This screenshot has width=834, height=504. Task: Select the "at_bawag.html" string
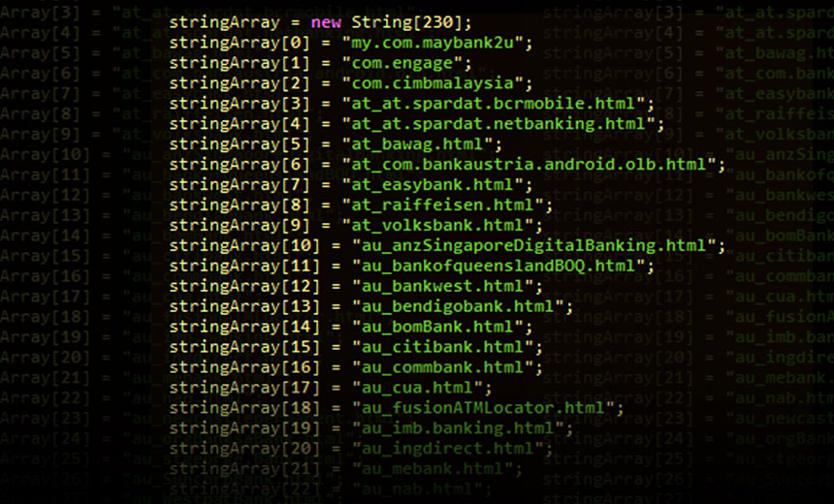point(418,144)
